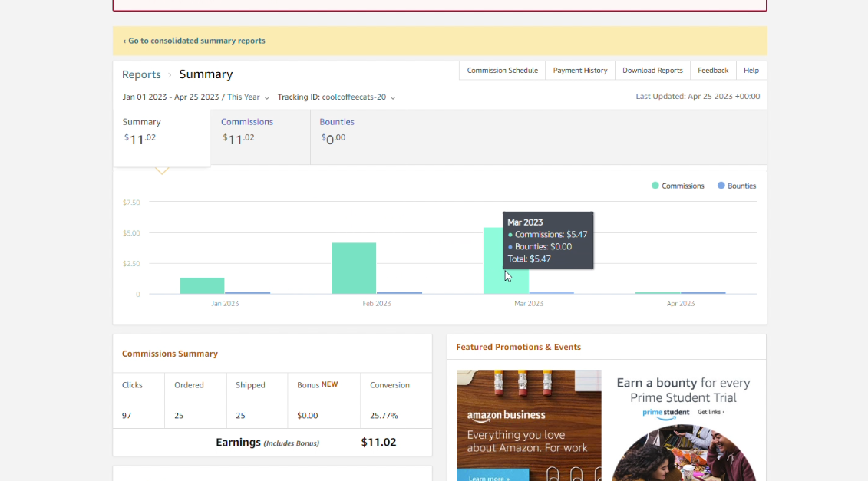Click the Clicks value 97
The height and width of the screenshot is (481, 868).
coord(127,415)
